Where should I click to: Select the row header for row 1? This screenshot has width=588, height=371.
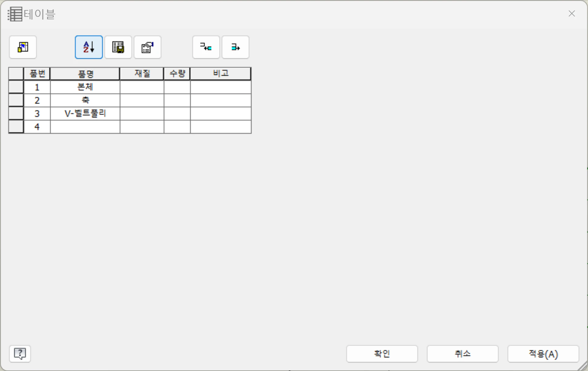(16, 87)
